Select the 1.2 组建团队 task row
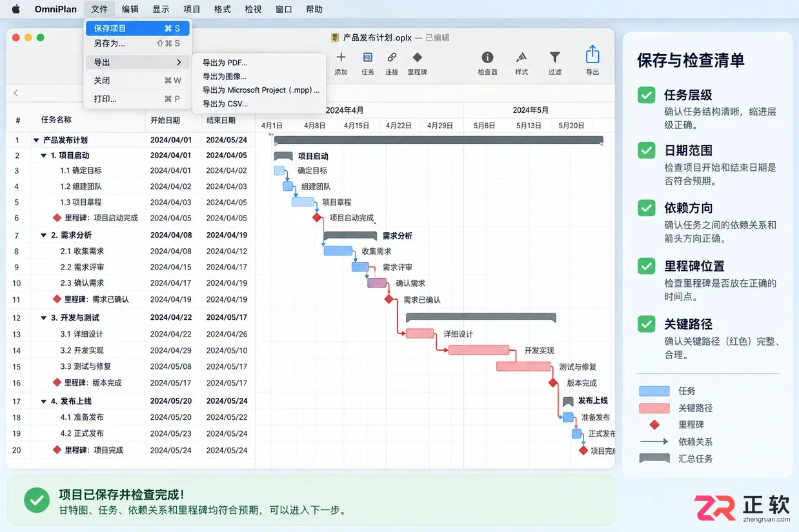The image size is (799, 532). coord(130,186)
